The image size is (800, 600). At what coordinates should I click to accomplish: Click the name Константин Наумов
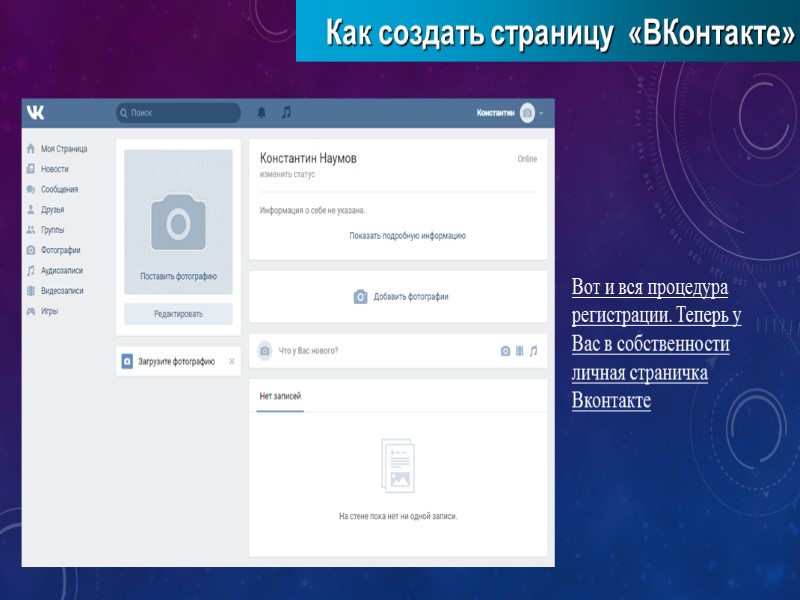tap(308, 158)
